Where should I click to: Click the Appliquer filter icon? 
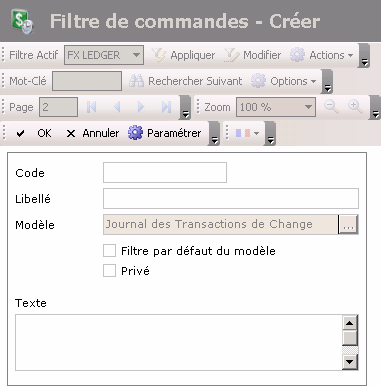click(x=158, y=55)
